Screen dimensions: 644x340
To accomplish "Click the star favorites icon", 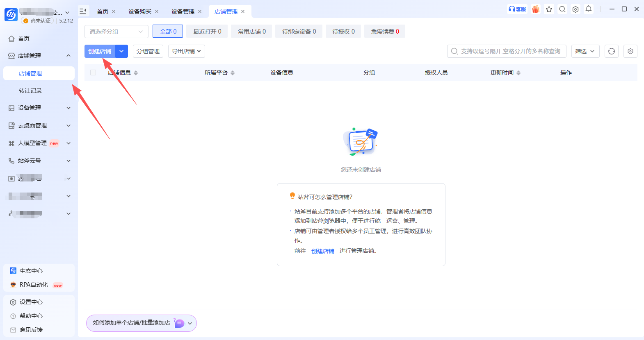I will 549,9.
